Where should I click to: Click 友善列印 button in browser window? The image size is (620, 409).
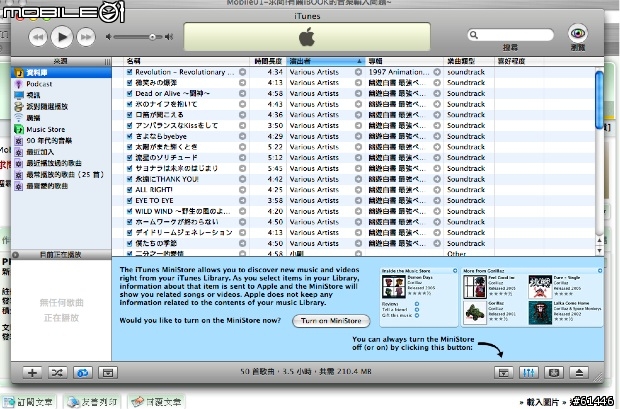(x=93, y=402)
